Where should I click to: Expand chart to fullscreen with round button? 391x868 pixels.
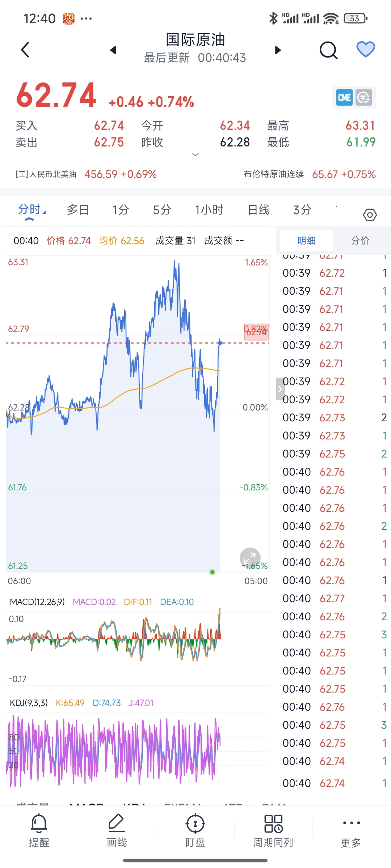click(x=250, y=558)
